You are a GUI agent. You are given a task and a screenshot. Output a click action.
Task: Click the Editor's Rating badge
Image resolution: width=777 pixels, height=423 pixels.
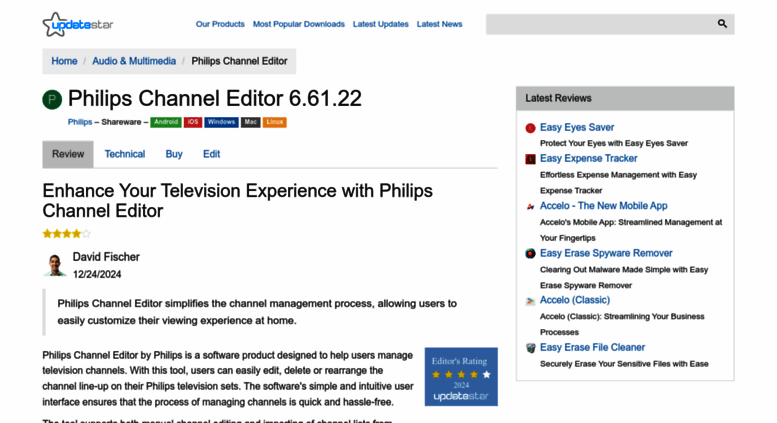pyautogui.click(x=461, y=377)
